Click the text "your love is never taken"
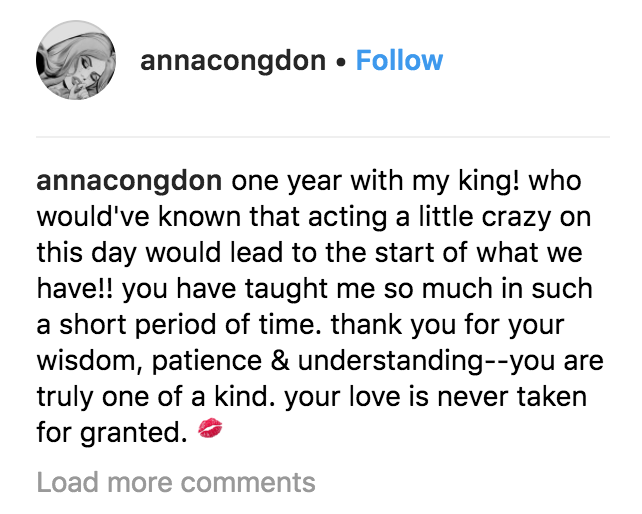 tap(435, 397)
